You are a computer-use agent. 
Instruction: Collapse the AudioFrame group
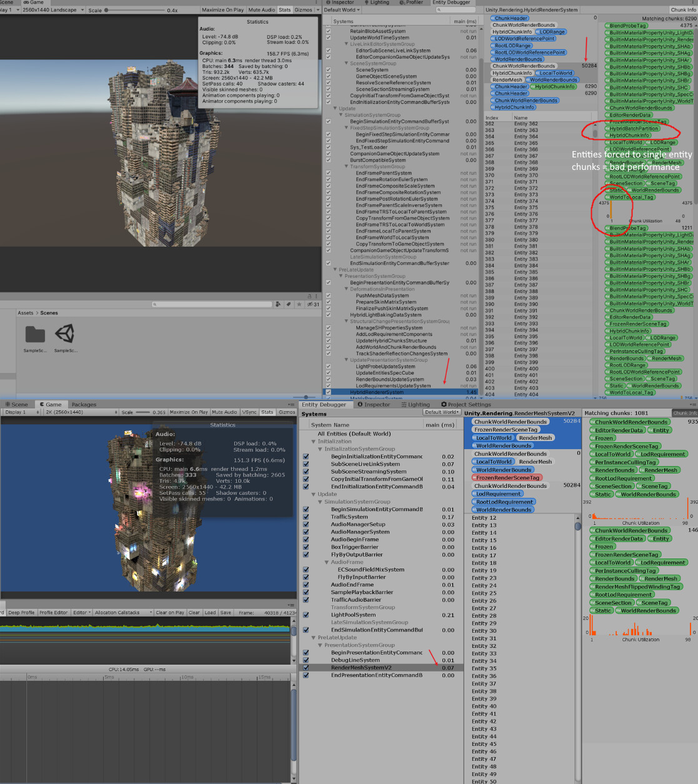pyautogui.click(x=327, y=562)
